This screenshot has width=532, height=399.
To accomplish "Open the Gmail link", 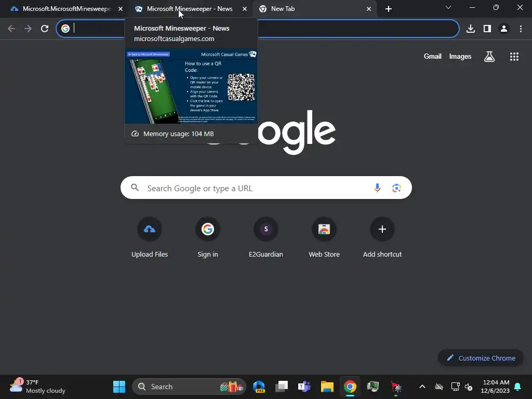I will 433,57.
